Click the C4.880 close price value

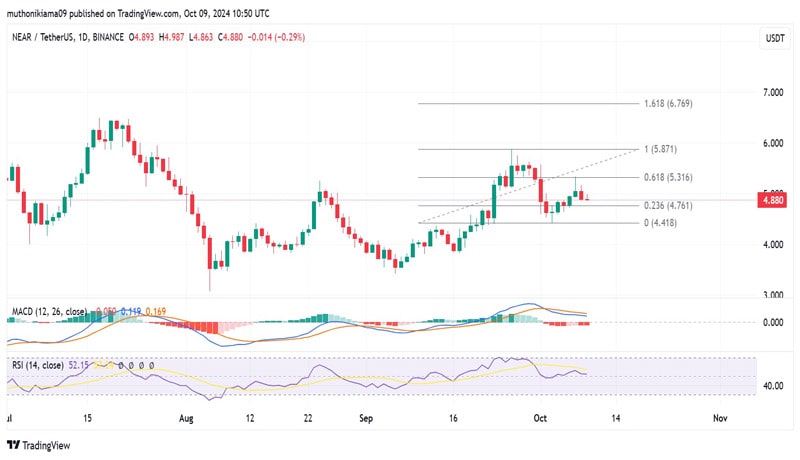pos(230,37)
